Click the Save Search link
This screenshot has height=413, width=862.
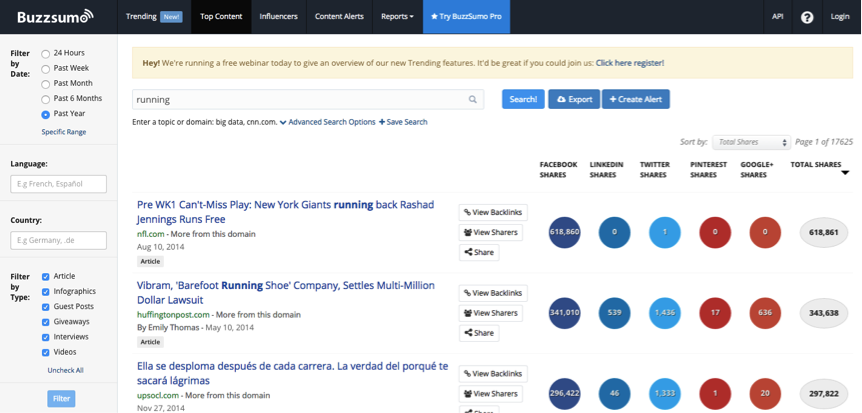coord(403,122)
